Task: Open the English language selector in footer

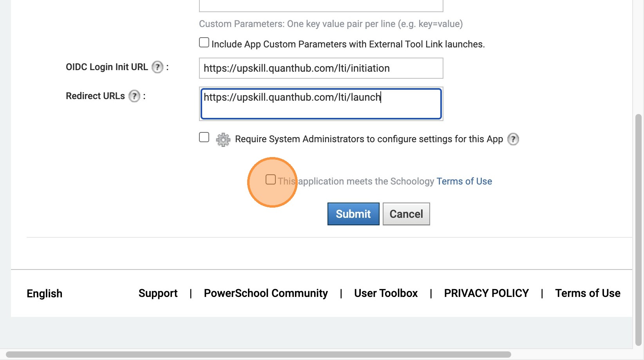Action: pyautogui.click(x=44, y=293)
